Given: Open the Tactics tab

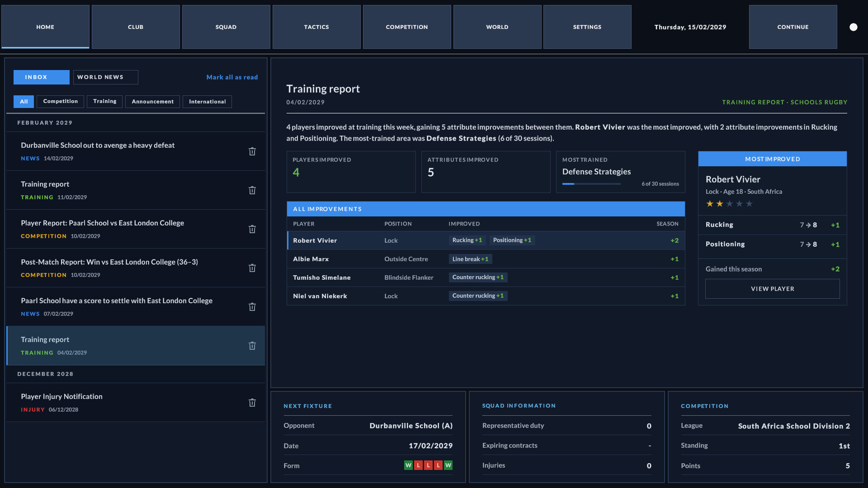Looking at the screenshot, I should click(316, 27).
